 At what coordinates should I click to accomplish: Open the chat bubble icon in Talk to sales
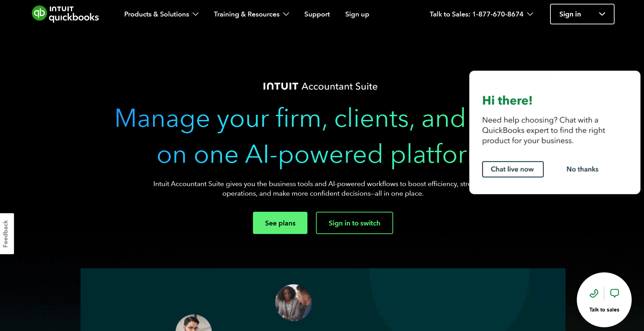tap(615, 293)
